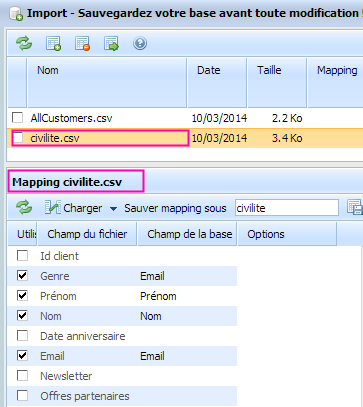Click the import file icon with green arrow
363x407 pixels.
pyautogui.click(x=111, y=43)
